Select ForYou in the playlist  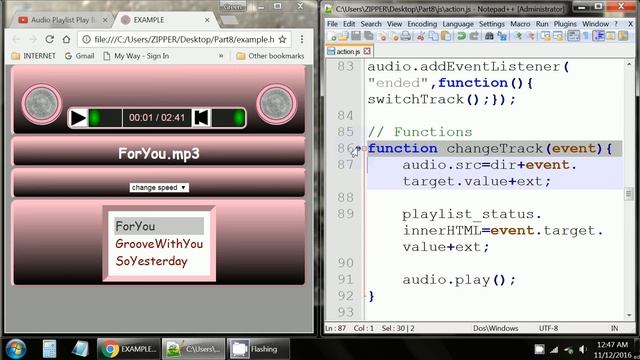(x=159, y=226)
